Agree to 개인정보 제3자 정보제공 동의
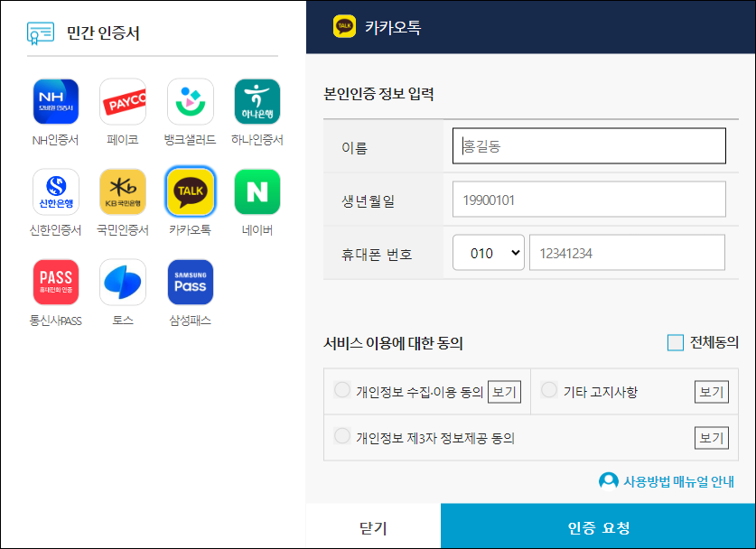756x549 pixels. coord(342,436)
